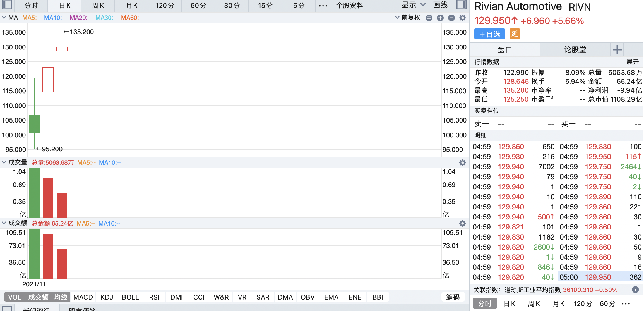Switch to the 周K weekly chart tab
Image resolution: width=644 pixels, height=311 pixels.
tap(98, 6)
